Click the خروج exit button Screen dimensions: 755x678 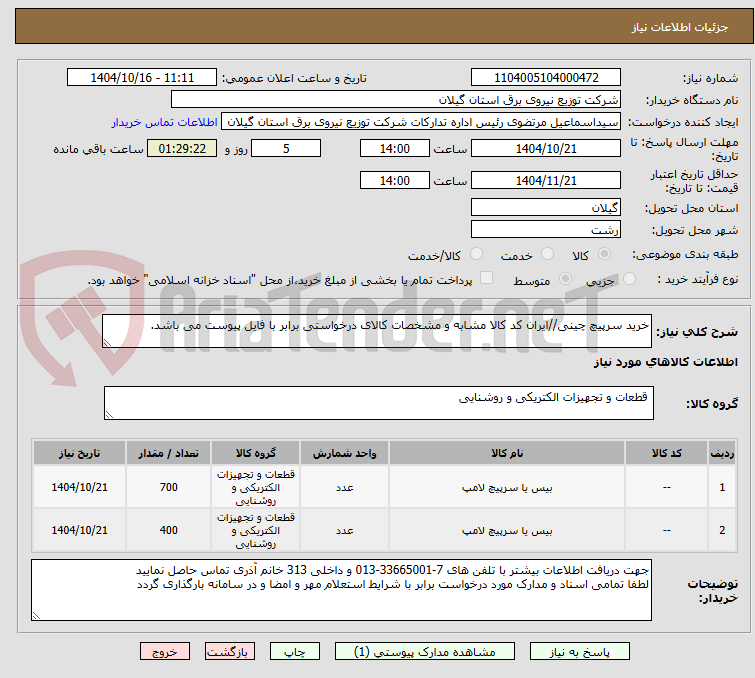click(165, 652)
